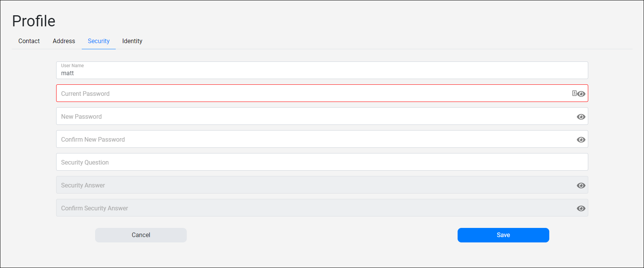
Task: Cancel the profile changes
Action: tap(141, 235)
